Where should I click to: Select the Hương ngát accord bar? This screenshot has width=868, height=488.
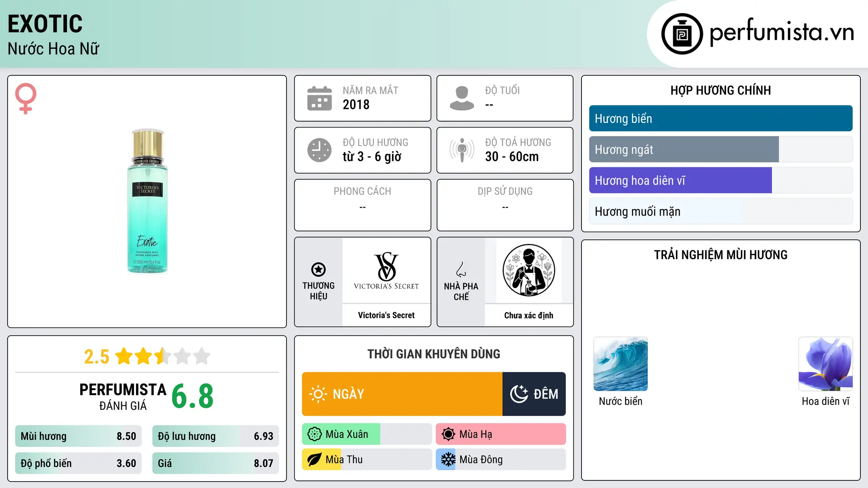coord(721,150)
